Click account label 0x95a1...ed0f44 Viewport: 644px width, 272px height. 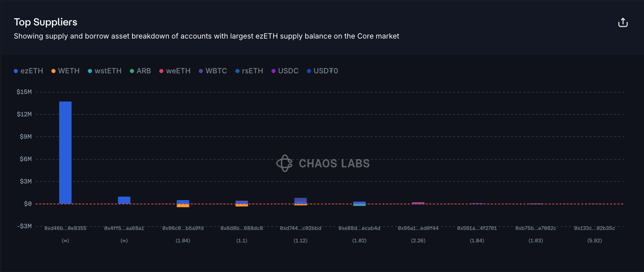point(418,228)
